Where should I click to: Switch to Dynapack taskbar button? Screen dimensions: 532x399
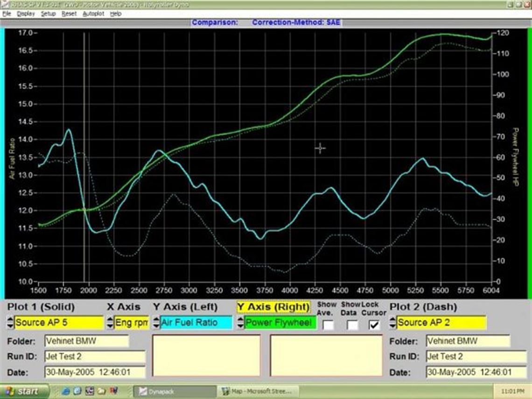175,392
